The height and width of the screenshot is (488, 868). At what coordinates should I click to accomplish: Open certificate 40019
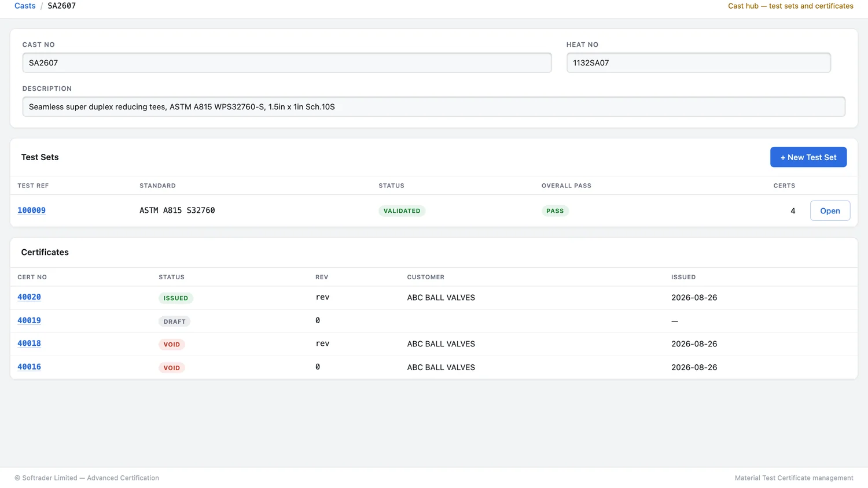29,320
